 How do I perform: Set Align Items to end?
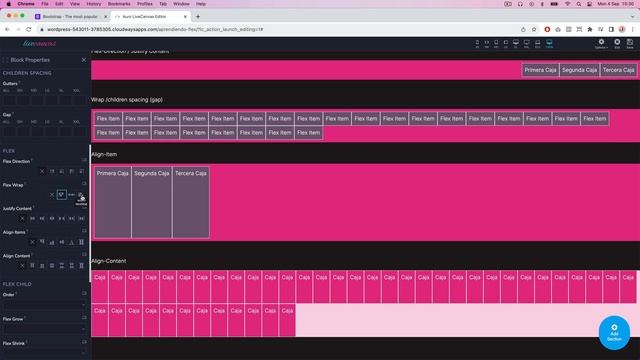click(x=52, y=242)
